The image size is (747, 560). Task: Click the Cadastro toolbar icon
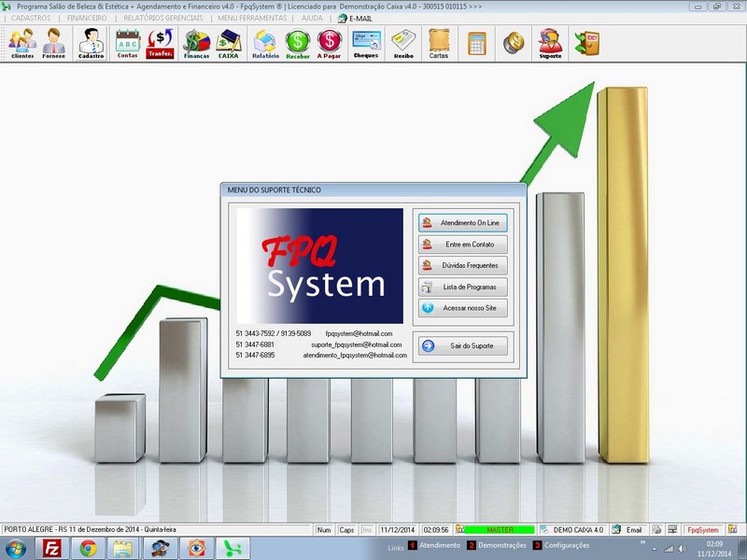(92, 43)
